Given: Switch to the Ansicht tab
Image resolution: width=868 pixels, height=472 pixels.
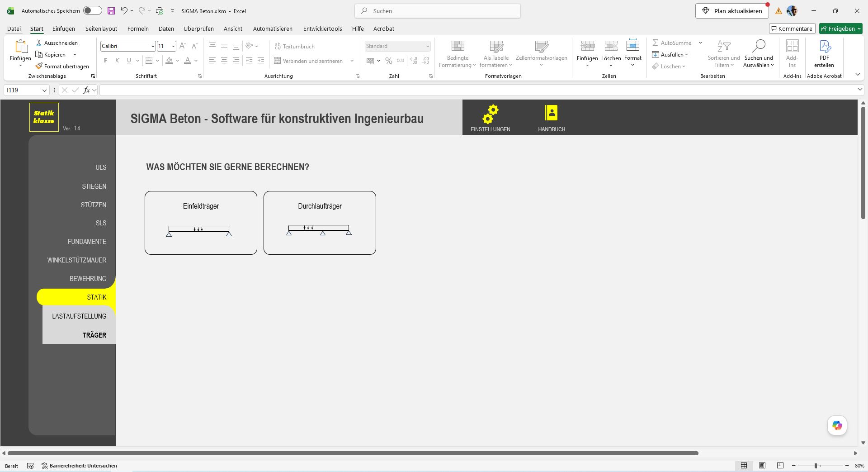Looking at the screenshot, I should point(233,29).
